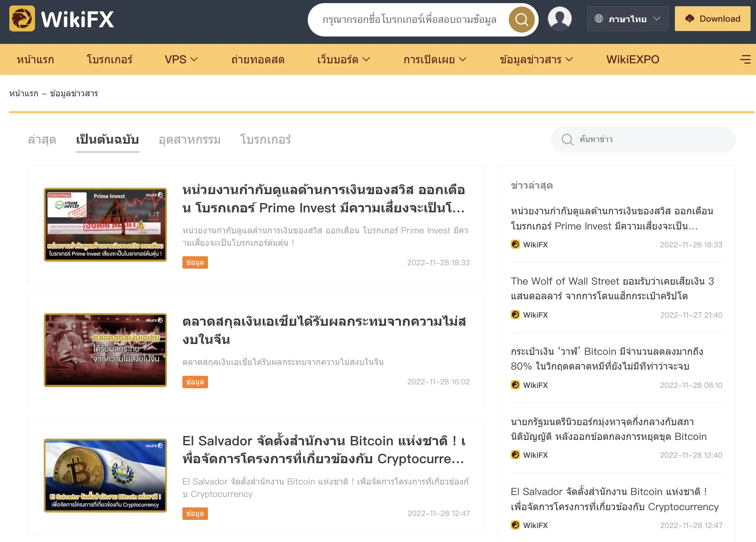Expand the ภาษาไทย language dropdown

(628, 19)
